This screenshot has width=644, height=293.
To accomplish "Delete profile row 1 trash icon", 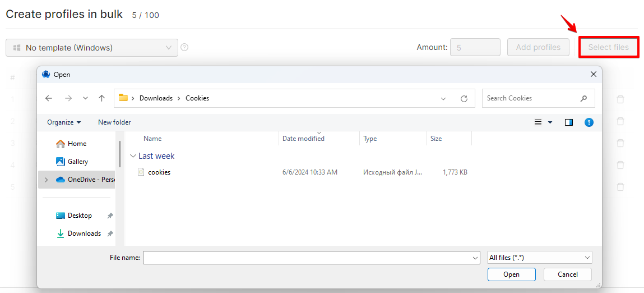I will 620,99.
